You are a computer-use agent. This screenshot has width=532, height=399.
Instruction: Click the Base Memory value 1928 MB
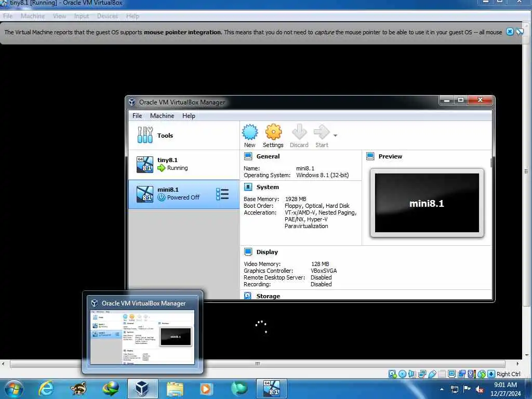(x=296, y=199)
